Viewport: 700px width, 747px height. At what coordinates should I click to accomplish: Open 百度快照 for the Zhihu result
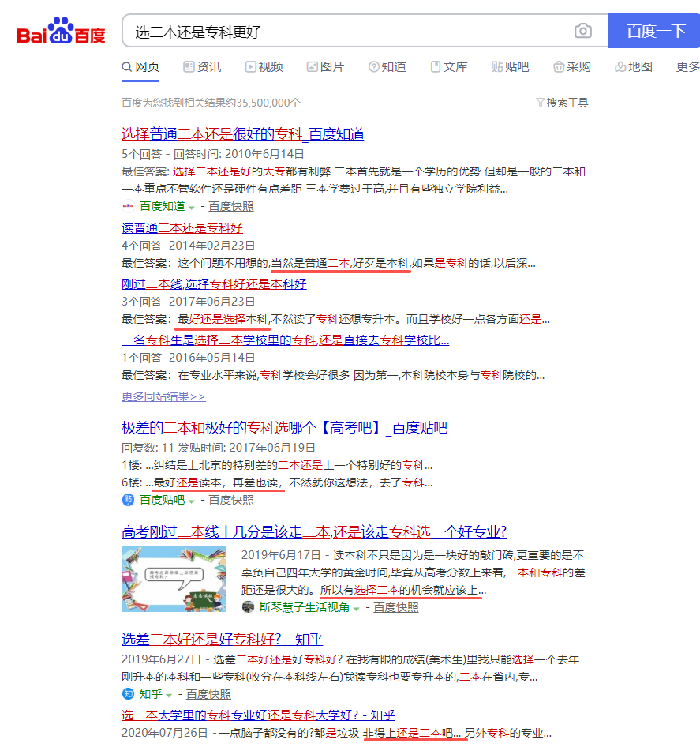point(208,694)
